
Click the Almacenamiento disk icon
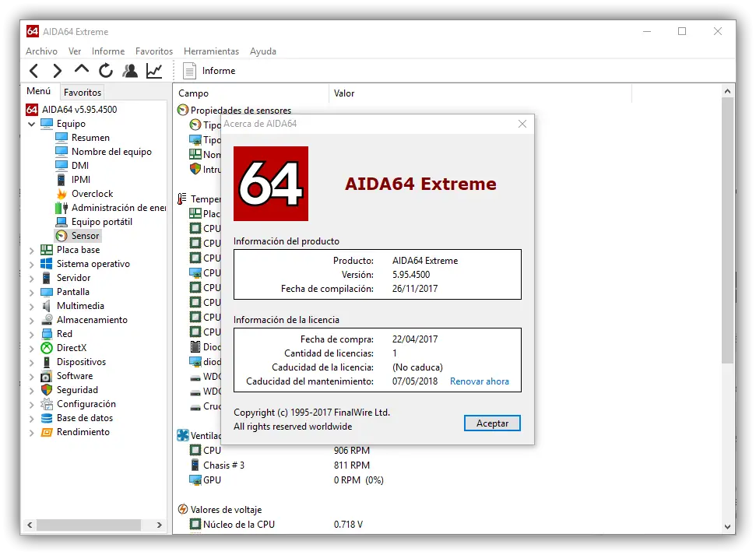(x=47, y=320)
